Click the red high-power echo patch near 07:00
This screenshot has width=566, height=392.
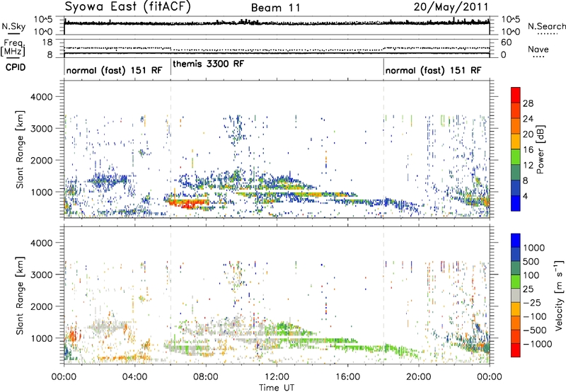click(187, 203)
